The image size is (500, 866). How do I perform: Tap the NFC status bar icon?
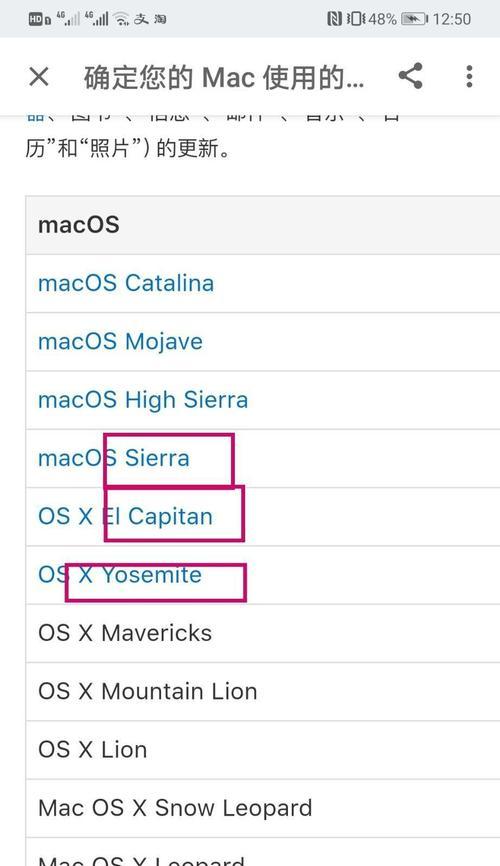[x=334, y=19]
